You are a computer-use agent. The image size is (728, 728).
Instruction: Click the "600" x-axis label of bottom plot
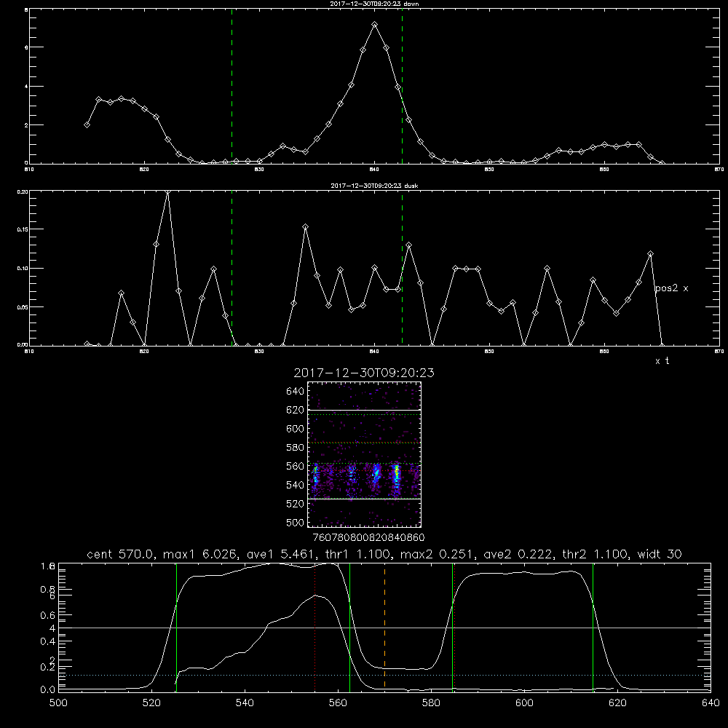(x=524, y=703)
